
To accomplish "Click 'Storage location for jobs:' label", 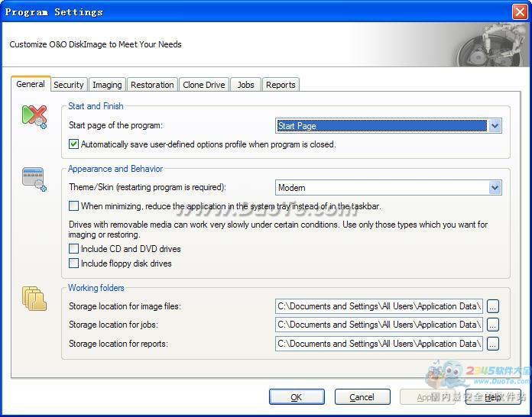I will (113, 325).
